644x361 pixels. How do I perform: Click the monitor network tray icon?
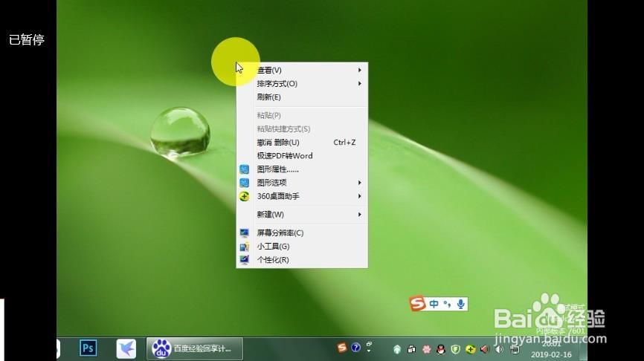515,350
